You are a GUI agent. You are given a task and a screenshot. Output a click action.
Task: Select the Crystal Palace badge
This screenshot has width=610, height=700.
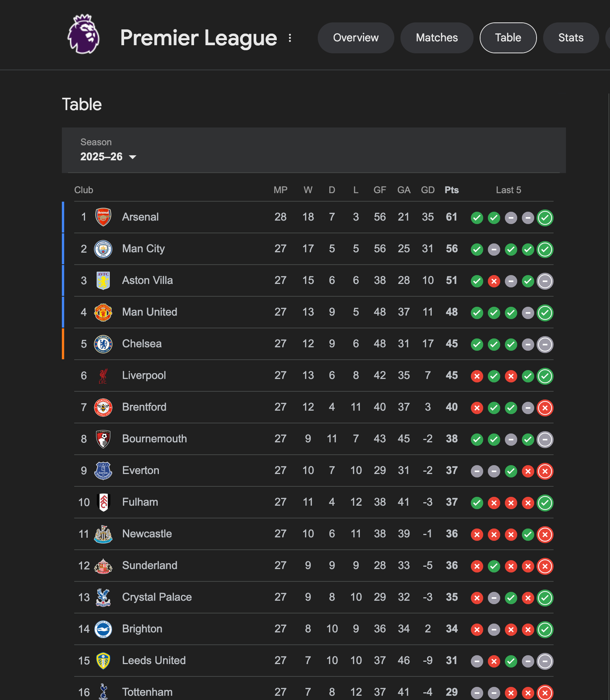click(x=103, y=597)
